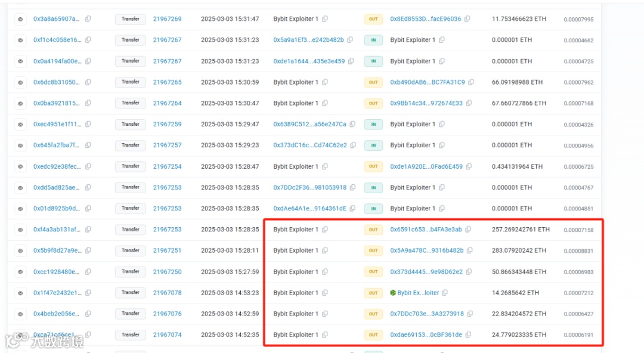
Task: Open preview eye icon for transaction 0x6dc8b31050
Action: 20,82
